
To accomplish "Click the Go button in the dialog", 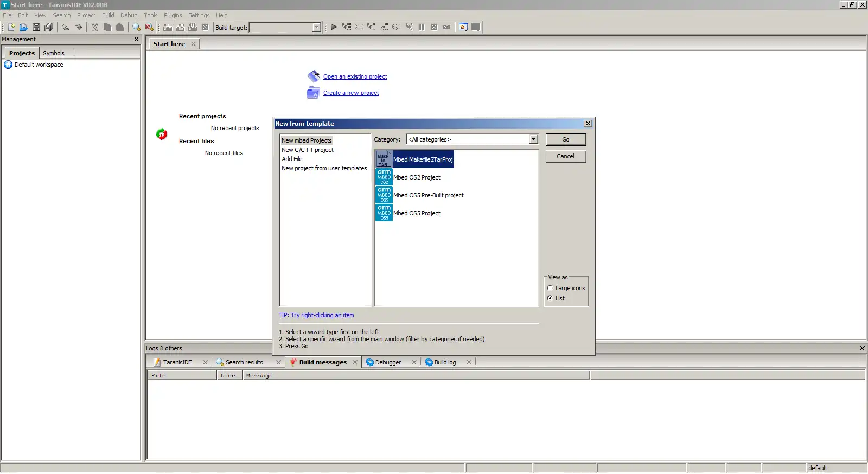I will click(566, 139).
